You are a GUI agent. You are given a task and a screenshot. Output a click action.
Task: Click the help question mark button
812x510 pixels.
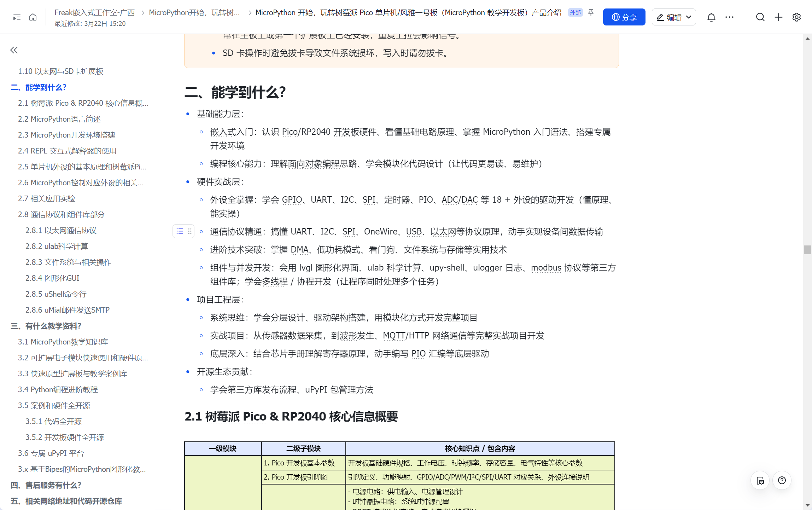click(782, 480)
